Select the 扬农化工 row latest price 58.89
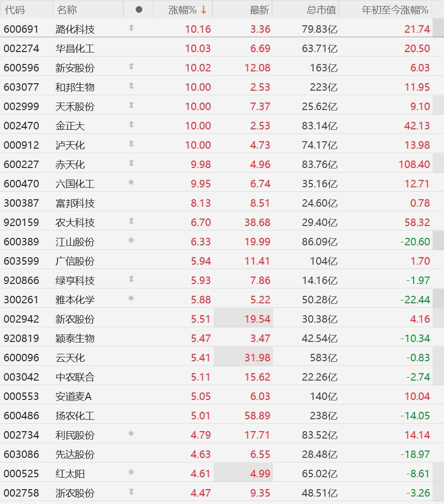Viewport: 444px width, 504px height. click(x=257, y=416)
